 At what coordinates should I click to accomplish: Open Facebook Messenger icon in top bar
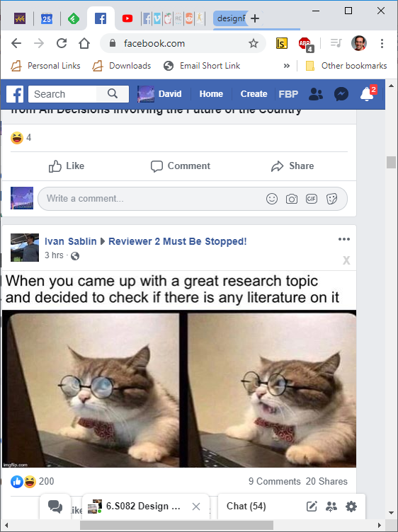coord(341,94)
